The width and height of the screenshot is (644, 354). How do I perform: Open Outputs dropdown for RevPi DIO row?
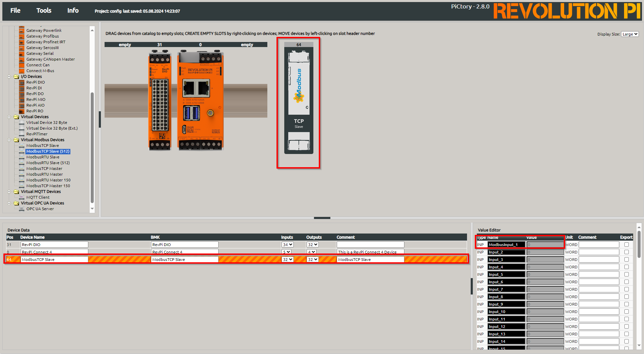pyautogui.click(x=312, y=245)
